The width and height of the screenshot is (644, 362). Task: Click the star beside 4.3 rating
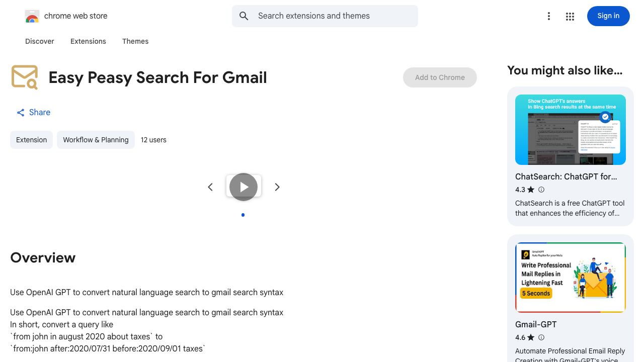click(531, 190)
